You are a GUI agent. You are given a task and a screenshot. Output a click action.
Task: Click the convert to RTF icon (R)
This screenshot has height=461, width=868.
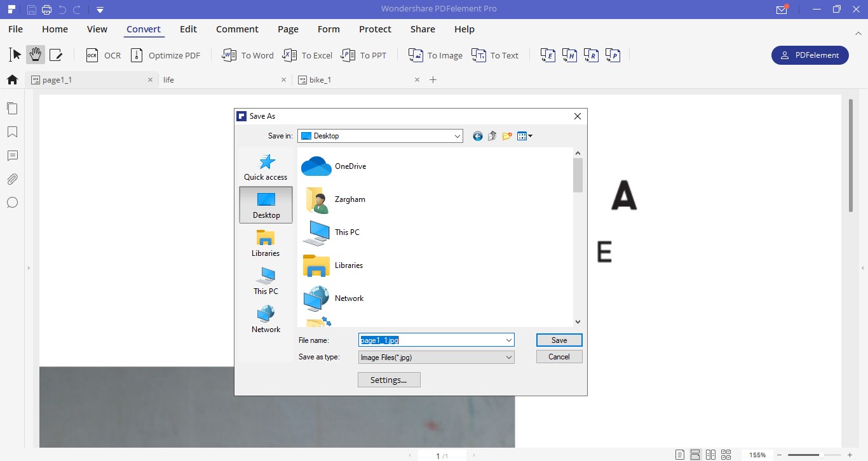point(592,55)
